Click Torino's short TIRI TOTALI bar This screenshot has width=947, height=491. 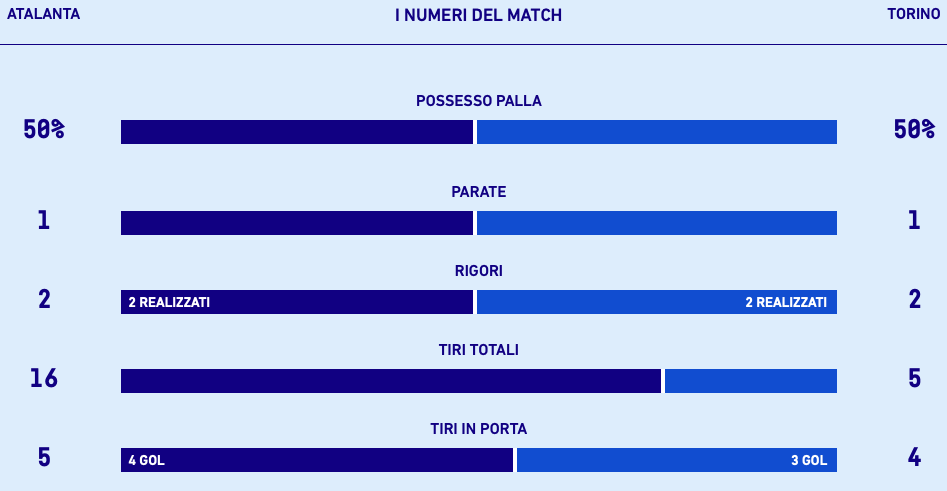751,381
